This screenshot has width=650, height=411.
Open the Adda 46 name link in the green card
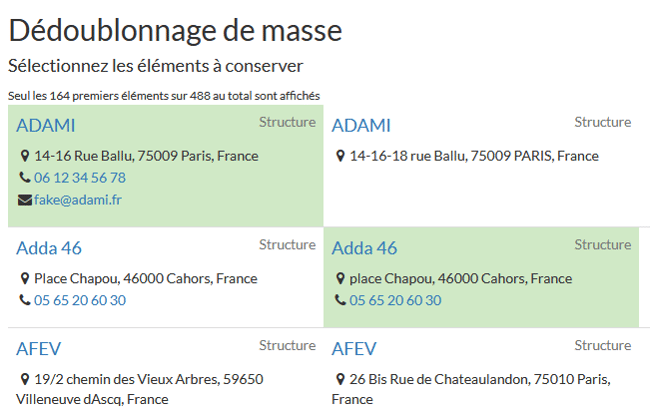pyautogui.click(x=364, y=248)
